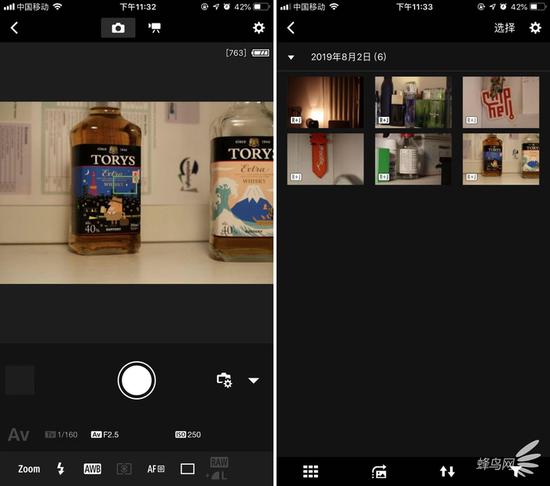Adjust the aperture F2.5 setting
550x486 pixels.
pos(105,435)
